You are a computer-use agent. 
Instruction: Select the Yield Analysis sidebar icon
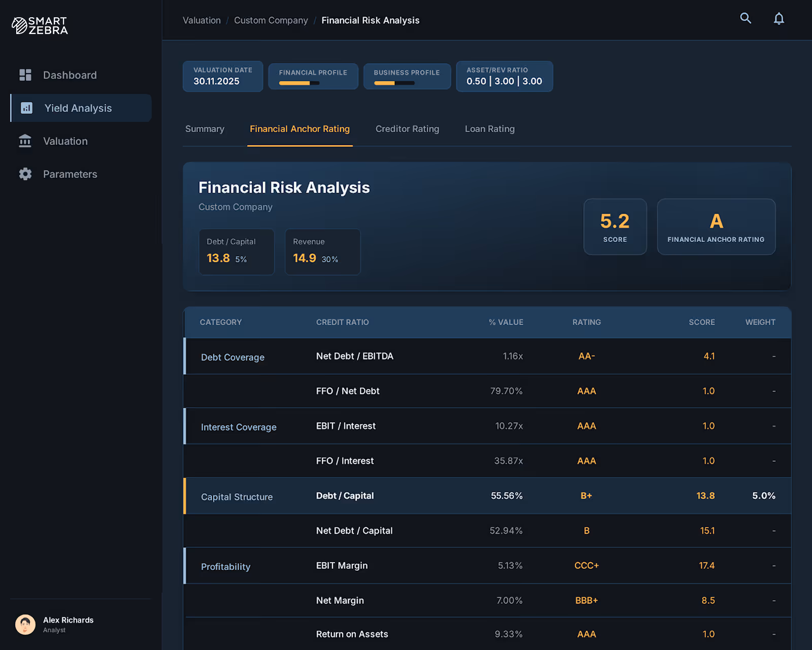click(26, 108)
